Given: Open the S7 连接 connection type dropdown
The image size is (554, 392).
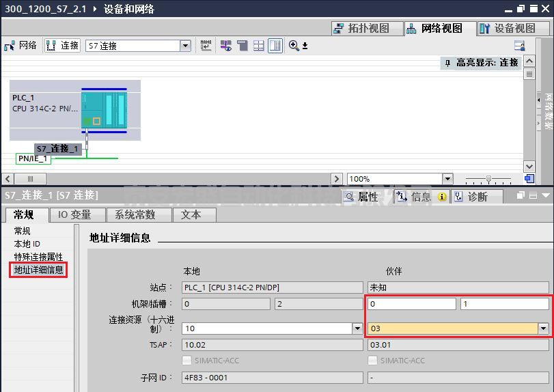Looking at the screenshot, I should point(185,46).
